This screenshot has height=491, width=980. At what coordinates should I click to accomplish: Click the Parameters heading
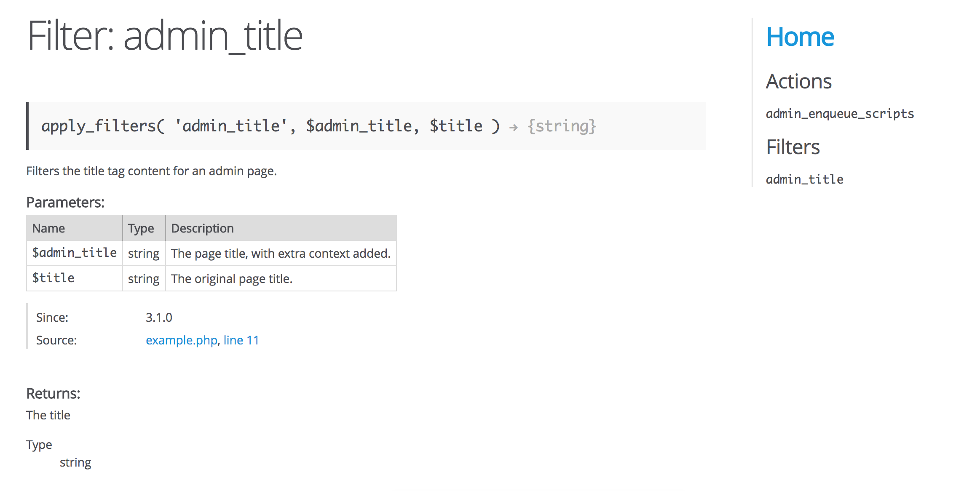pyautogui.click(x=65, y=203)
